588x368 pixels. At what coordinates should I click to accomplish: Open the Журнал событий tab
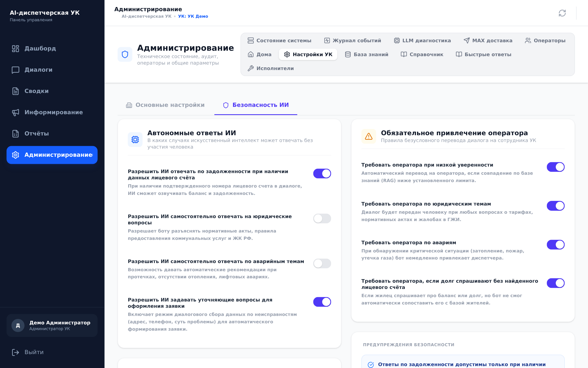pyautogui.click(x=353, y=41)
